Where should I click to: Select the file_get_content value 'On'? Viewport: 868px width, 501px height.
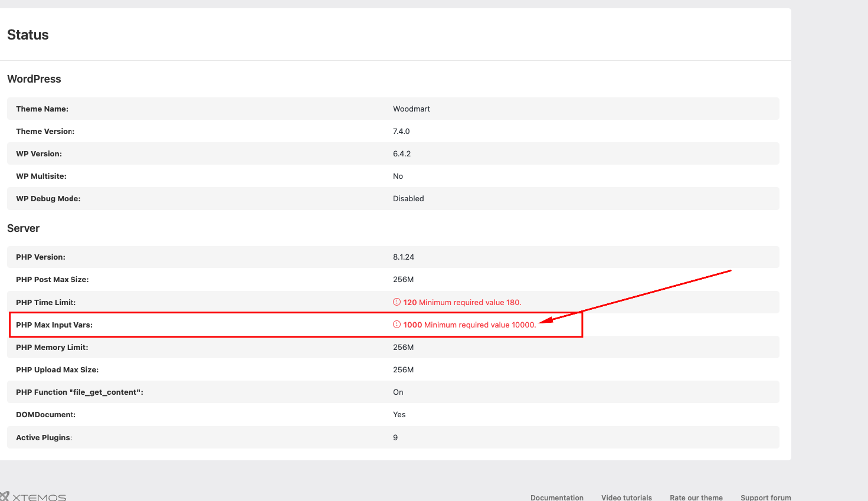(x=398, y=392)
